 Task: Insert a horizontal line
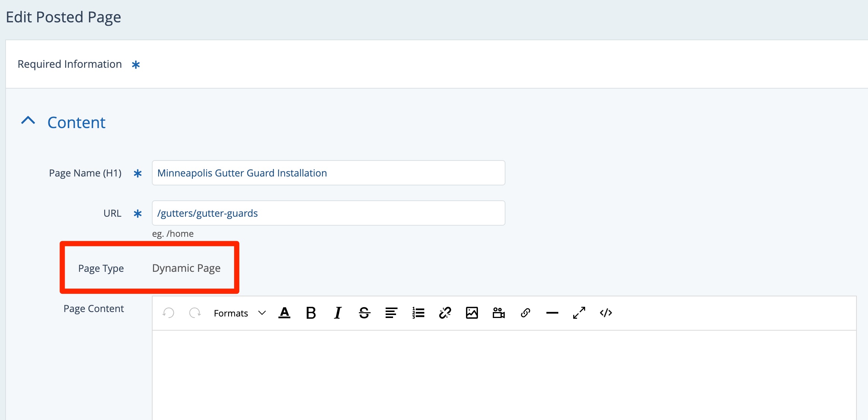[552, 313]
